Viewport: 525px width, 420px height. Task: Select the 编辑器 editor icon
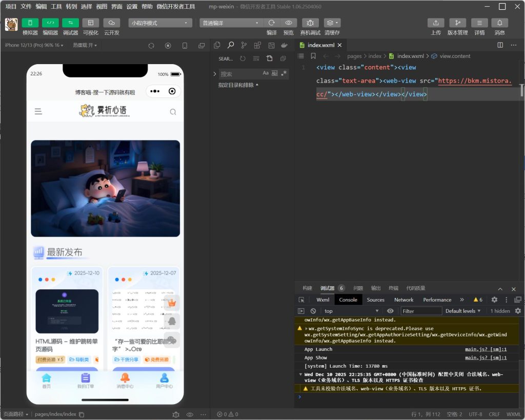[50, 23]
